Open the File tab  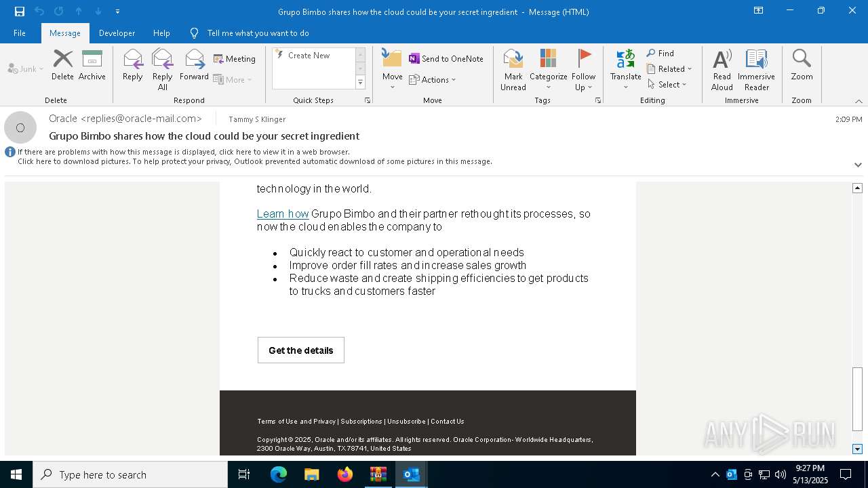point(20,33)
